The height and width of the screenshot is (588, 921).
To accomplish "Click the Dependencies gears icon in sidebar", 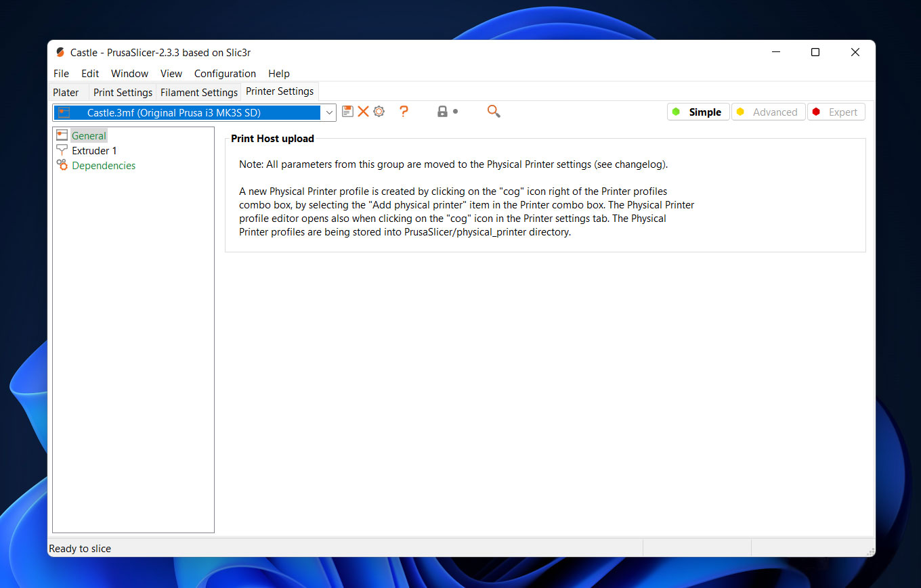I will click(62, 165).
